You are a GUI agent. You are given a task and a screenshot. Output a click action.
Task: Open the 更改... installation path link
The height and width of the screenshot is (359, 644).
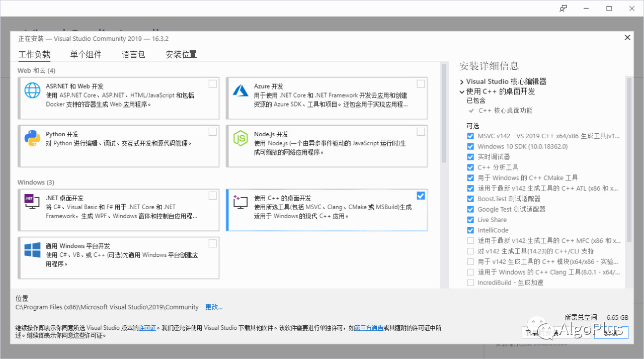213,307
